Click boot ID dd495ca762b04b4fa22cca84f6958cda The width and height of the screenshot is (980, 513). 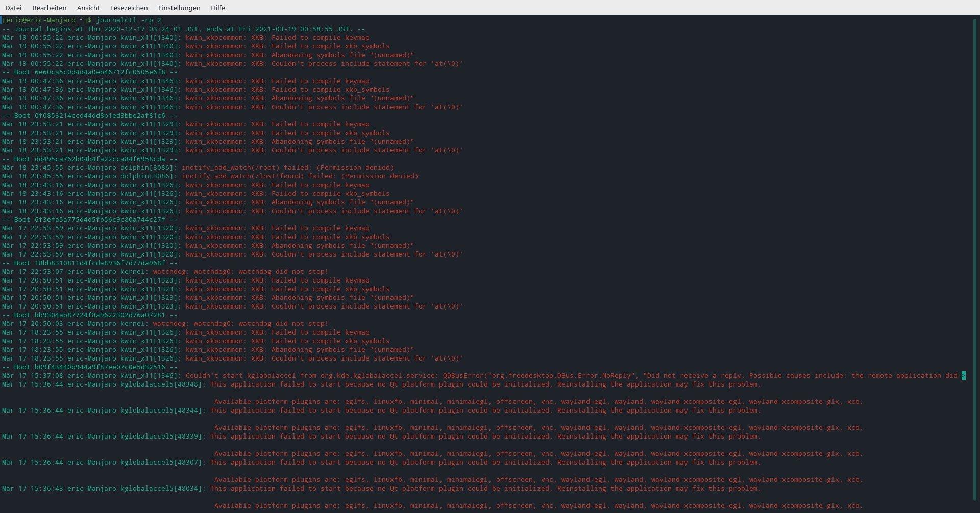pyautogui.click(x=100, y=159)
